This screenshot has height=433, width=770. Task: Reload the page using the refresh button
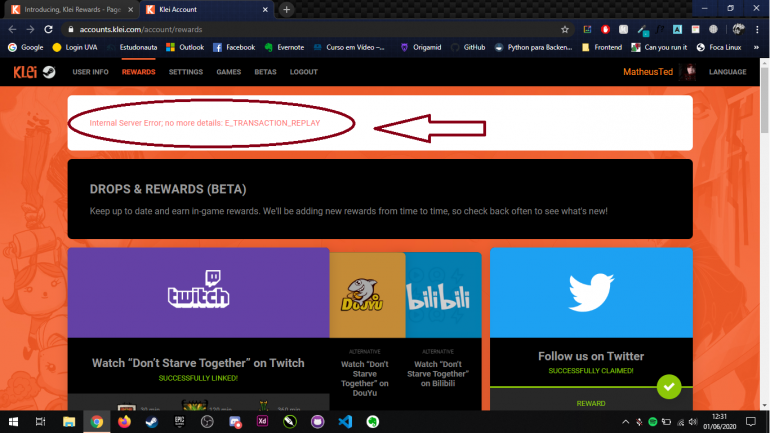point(48,29)
